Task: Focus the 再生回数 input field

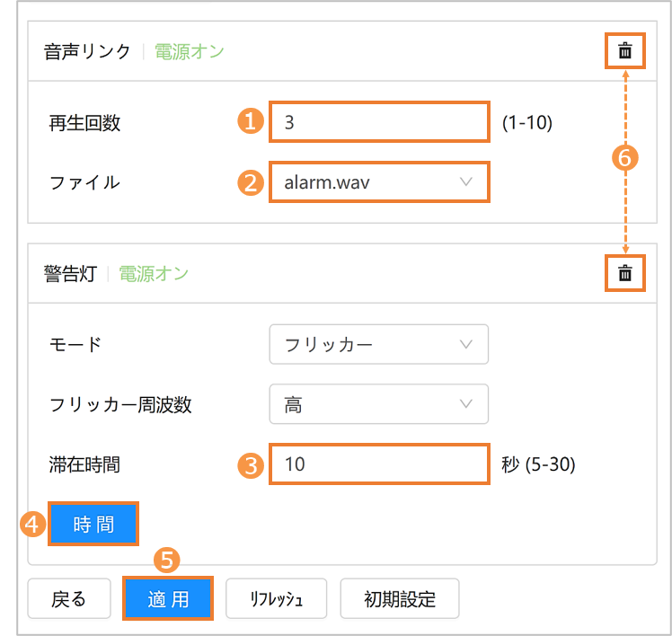Action: [x=379, y=122]
